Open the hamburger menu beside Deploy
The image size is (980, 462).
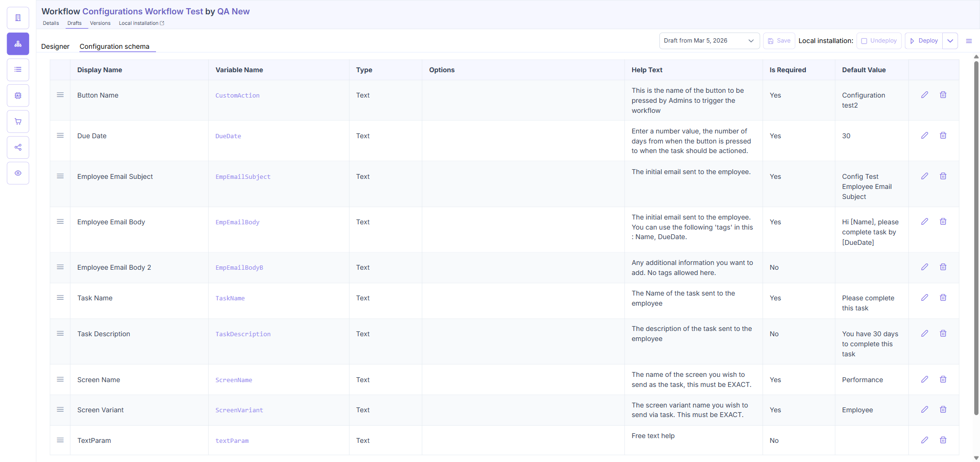(969, 41)
